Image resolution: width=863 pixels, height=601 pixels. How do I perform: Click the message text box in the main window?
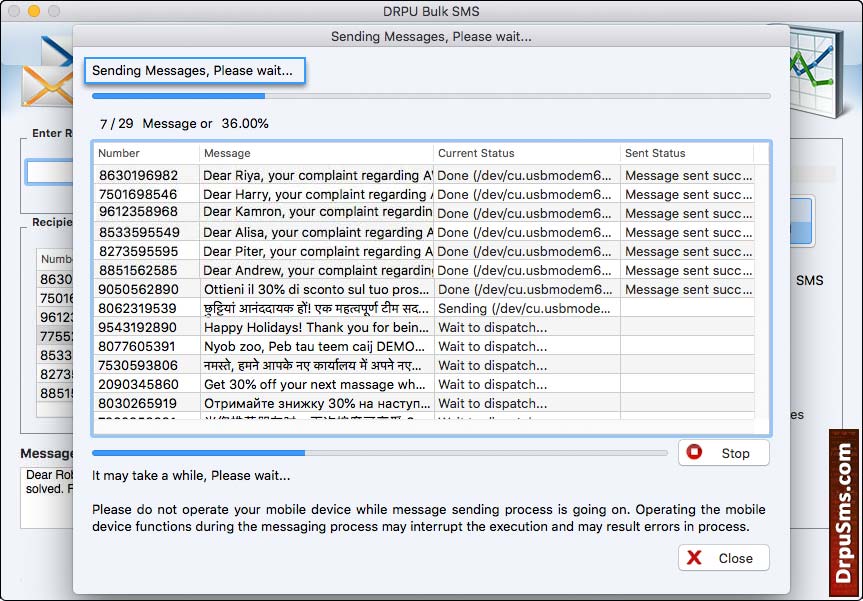[x=47, y=498]
